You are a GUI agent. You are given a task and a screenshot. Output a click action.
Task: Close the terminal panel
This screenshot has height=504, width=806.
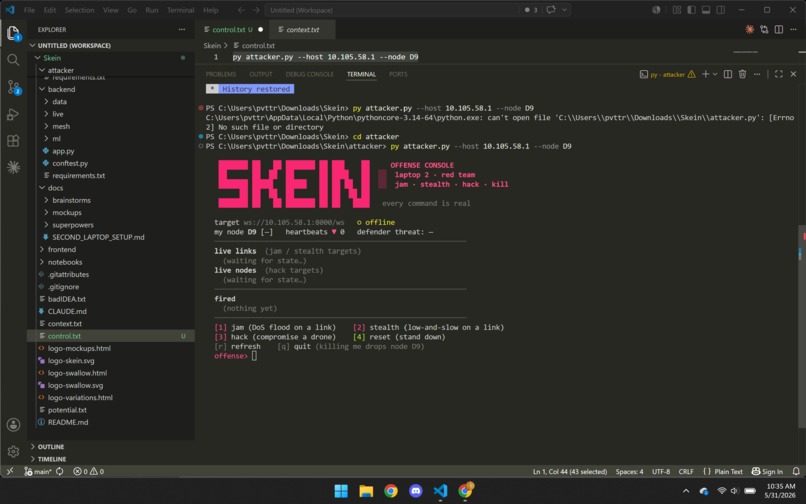pyautogui.click(x=793, y=74)
